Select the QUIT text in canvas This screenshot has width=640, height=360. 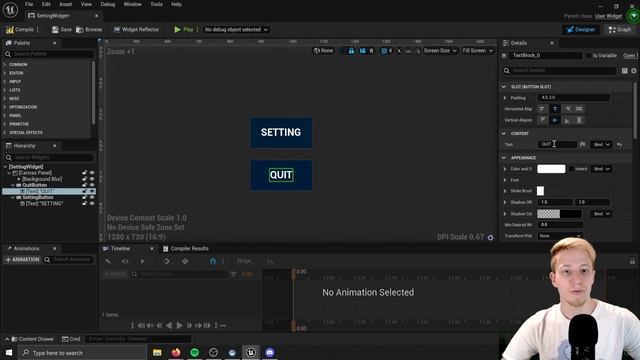(281, 175)
